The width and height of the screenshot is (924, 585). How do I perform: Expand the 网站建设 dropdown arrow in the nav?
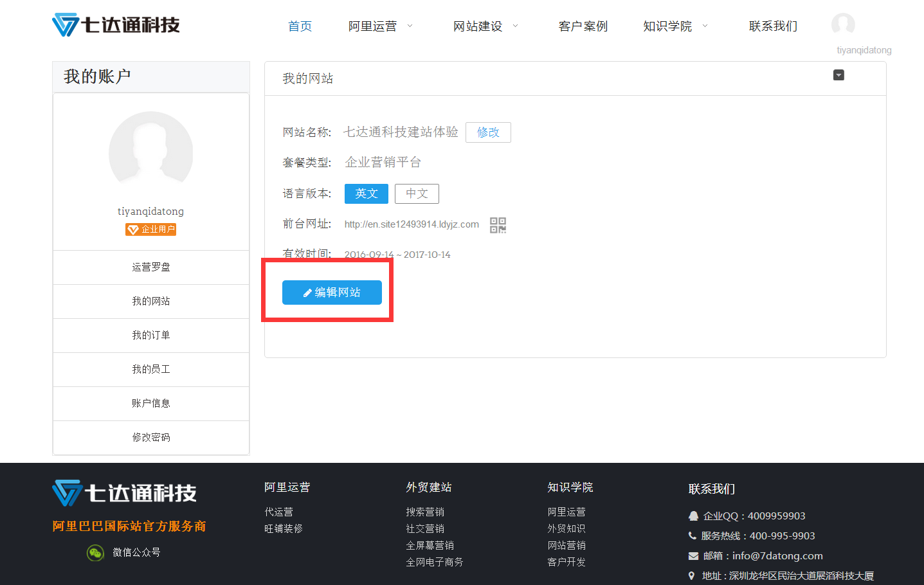click(x=516, y=26)
